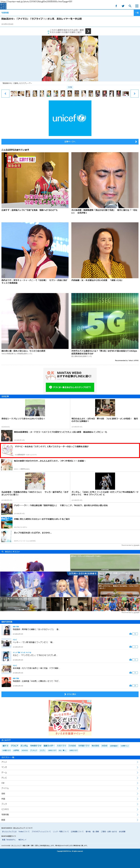The image size is (140, 868).
Task: Open 動画 category row
Action: pyautogui.click(x=70, y=820)
